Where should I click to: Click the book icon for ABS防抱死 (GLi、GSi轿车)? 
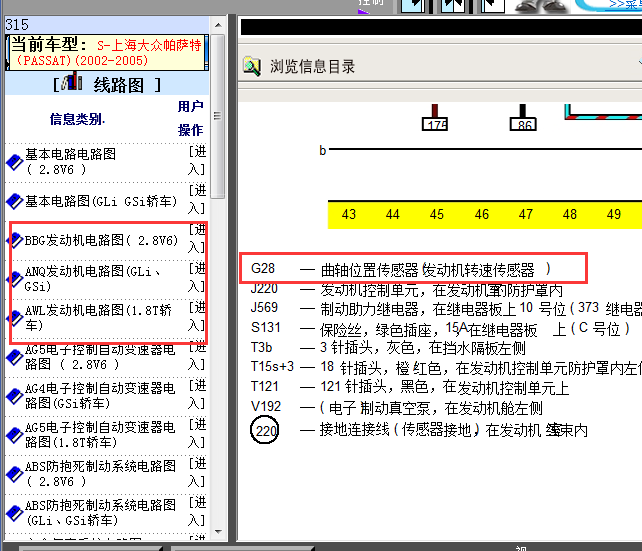(15, 513)
